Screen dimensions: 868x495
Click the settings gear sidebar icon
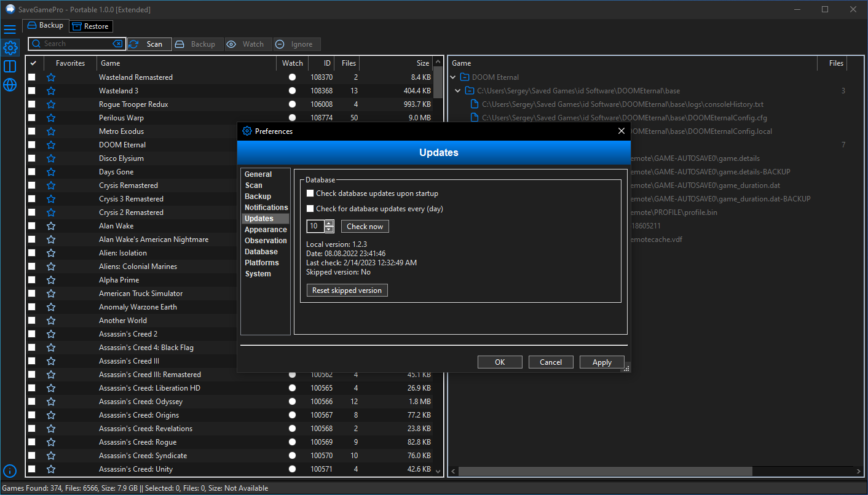(x=10, y=47)
